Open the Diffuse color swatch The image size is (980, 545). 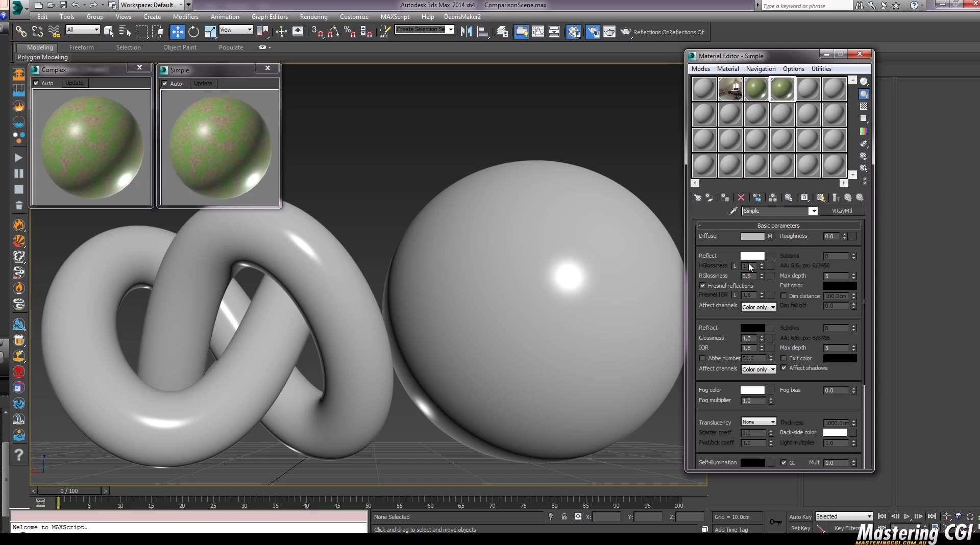click(753, 236)
